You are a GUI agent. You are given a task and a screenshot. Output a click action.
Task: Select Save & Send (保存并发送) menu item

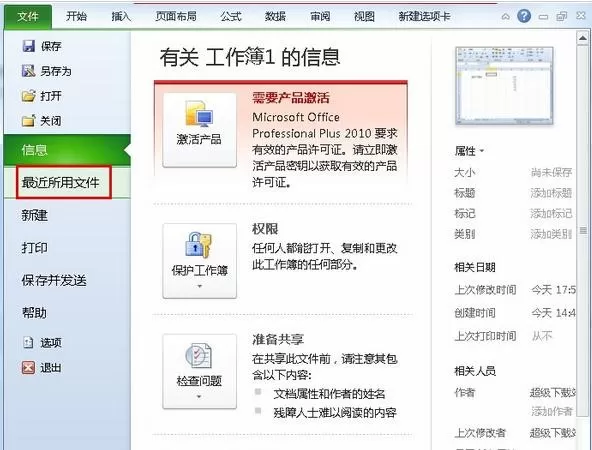pos(54,280)
